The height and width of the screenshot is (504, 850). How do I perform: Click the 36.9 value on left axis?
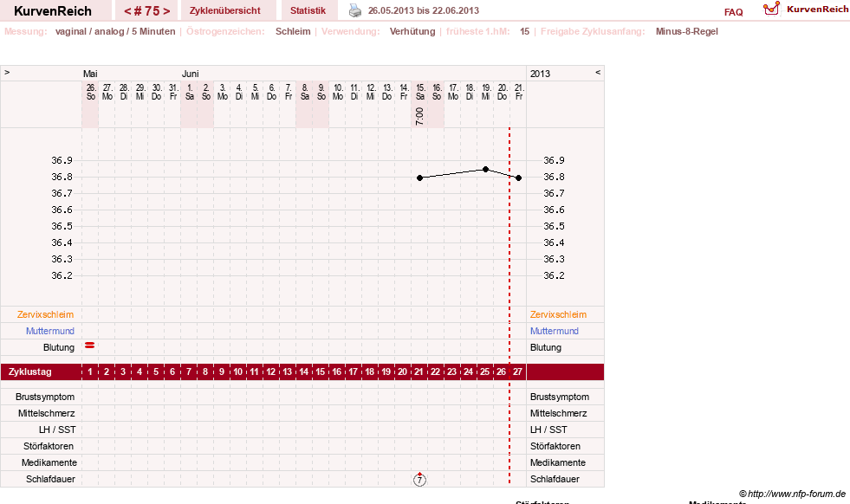(62, 160)
